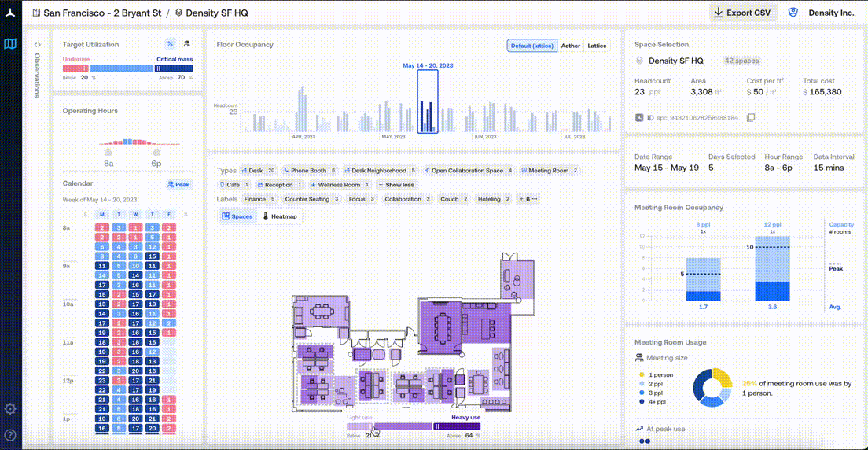The height and width of the screenshot is (450, 868).
Task: Select the Default (lattice) theme tab
Action: coord(532,46)
